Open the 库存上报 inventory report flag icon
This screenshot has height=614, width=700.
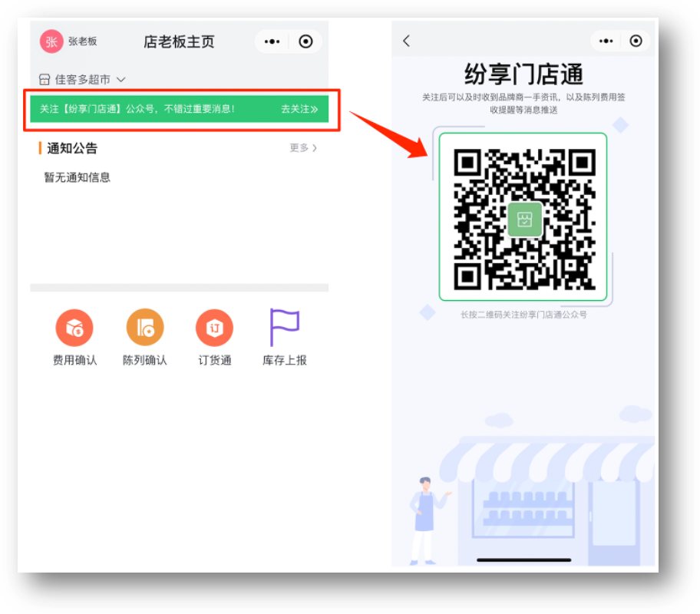pyautogui.click(x=284, y=327)
